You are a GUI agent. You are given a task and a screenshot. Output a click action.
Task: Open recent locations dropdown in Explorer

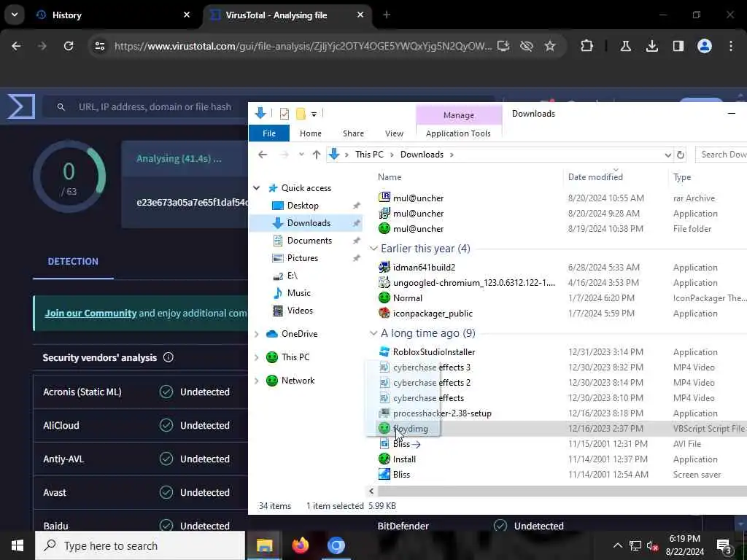point(301,155)
